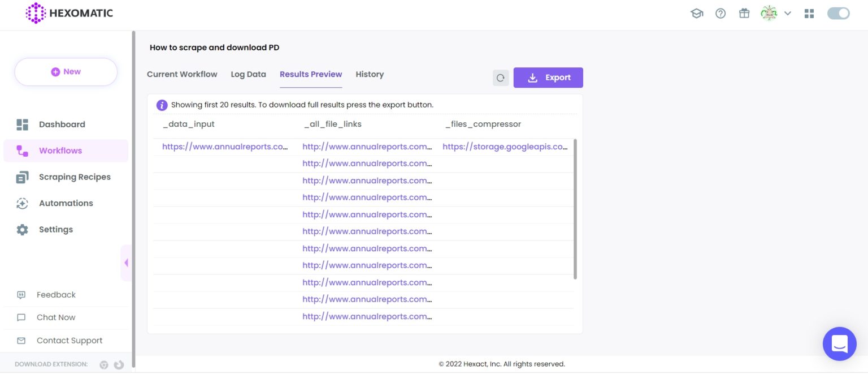This screenshot has height=374, width=868.
Task: Click the Chrome extension download icon
Action: pos(104,365)
